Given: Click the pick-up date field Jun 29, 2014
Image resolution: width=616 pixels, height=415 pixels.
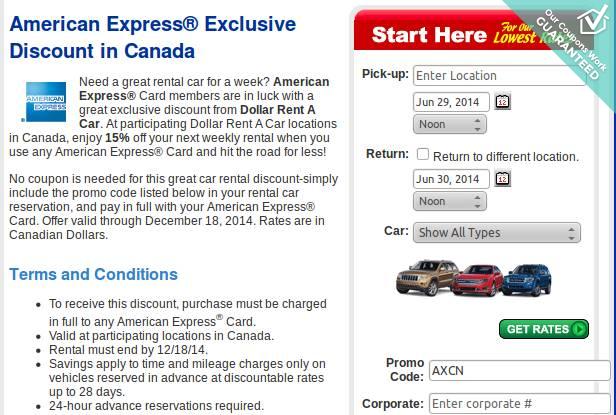Looking at the screenshot, I should tap(451, 102).
